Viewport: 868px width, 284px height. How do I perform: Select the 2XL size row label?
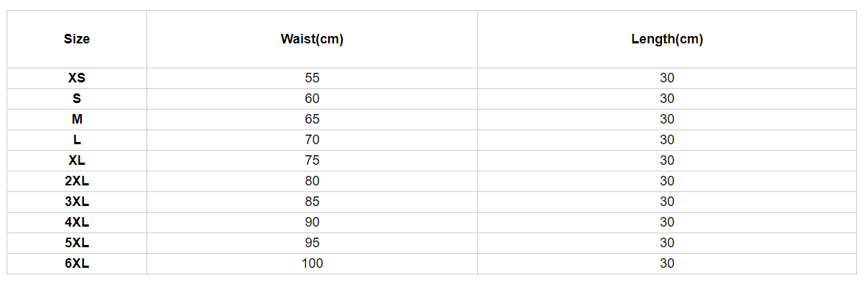pos(77,181)
